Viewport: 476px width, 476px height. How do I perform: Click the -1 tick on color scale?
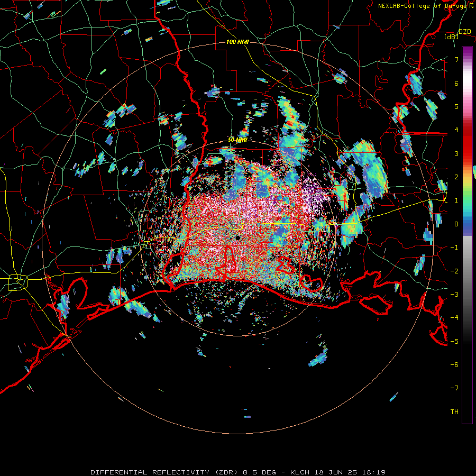[x=454, y=248]
